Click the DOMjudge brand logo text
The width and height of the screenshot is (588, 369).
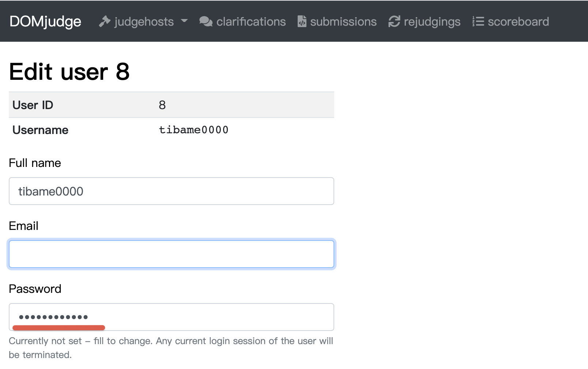click(45, 22)
